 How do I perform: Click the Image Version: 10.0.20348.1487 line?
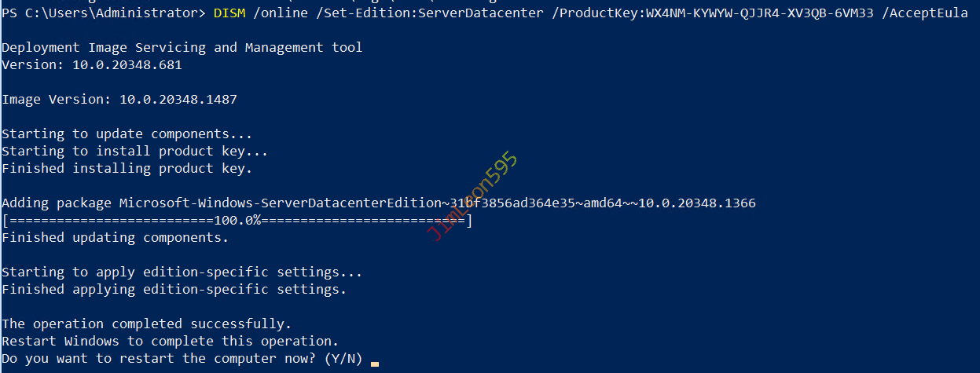pos(119,100)
